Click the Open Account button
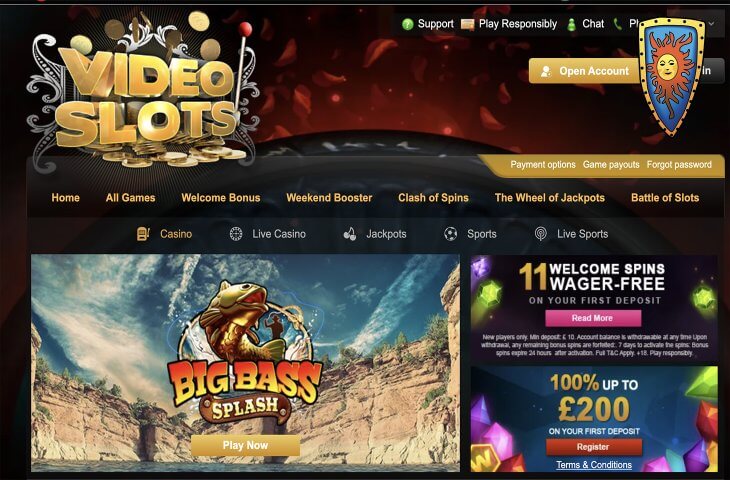 (585, 71)
